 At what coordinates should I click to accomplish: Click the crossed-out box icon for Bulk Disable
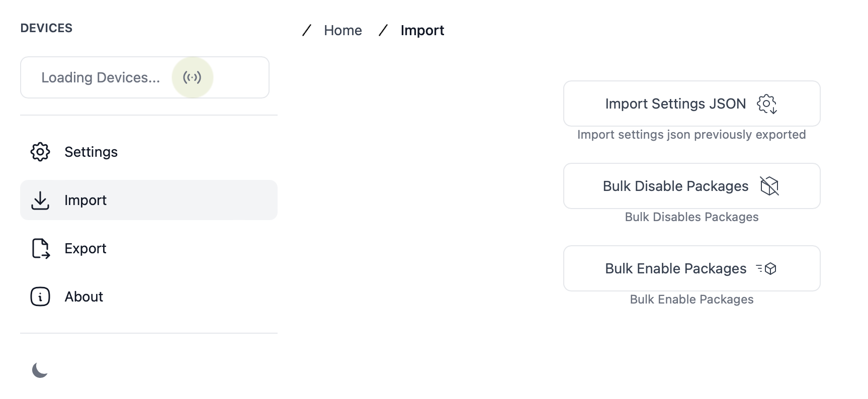pos(769,186)
